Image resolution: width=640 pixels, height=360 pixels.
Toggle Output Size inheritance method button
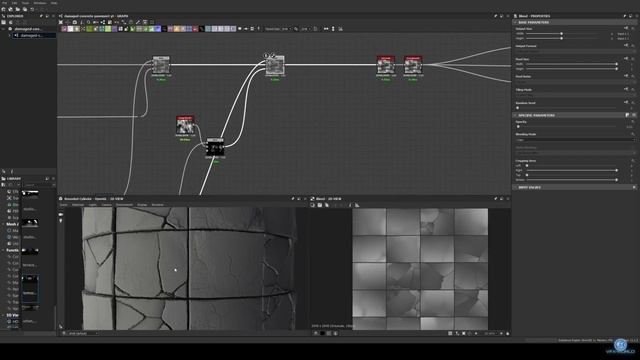click(x=626, y=29)
